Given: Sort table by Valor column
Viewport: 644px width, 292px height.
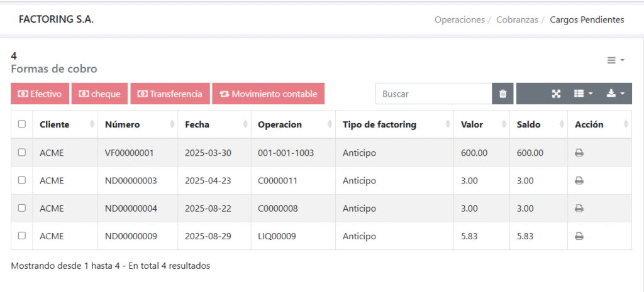Looking at the screenshot, I should (480, 124).
